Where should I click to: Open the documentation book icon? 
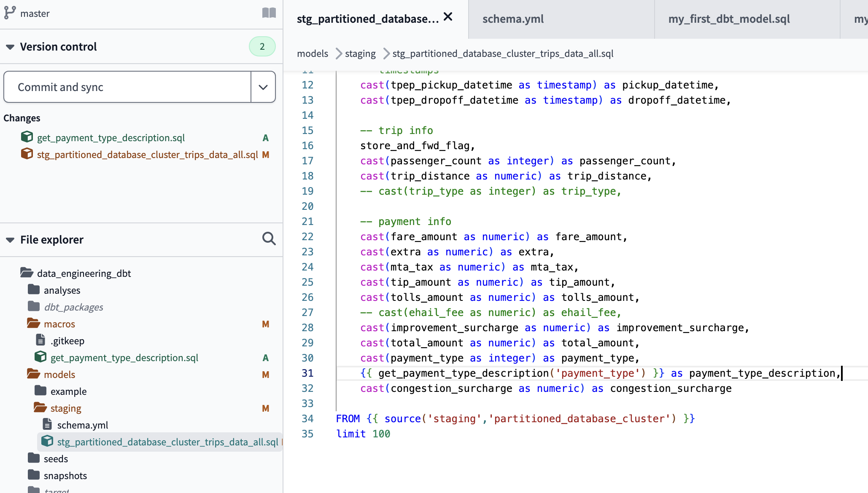[269, 13]
